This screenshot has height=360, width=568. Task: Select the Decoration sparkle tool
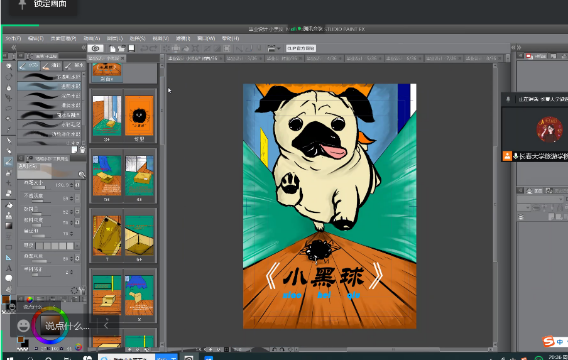(x=9, y=183)
